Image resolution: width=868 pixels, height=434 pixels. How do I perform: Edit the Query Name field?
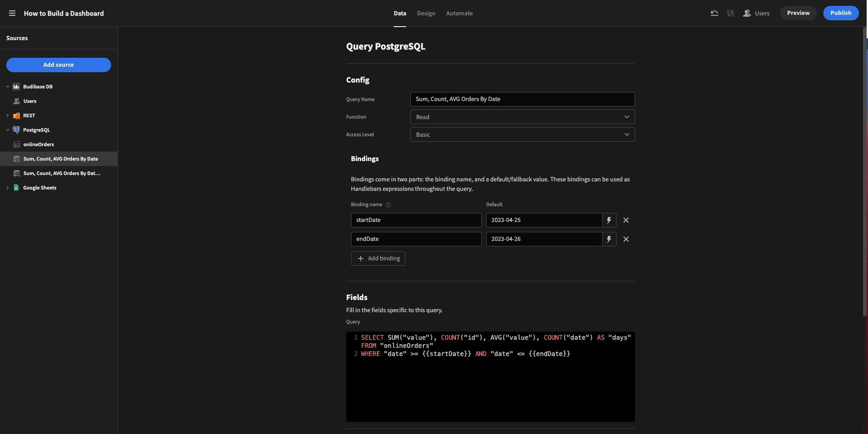pos(522,99)
